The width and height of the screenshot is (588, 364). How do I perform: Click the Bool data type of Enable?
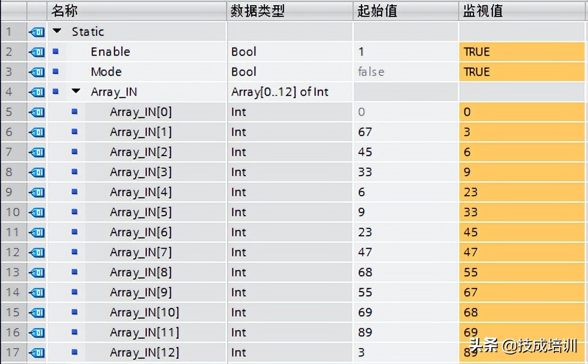click(244, 52)
